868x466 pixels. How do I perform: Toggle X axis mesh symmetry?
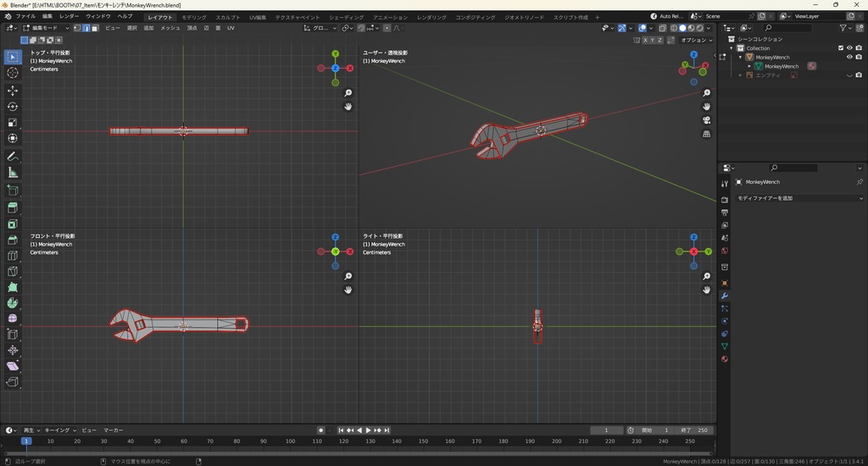pyautogui.click(x=645, y=40)
